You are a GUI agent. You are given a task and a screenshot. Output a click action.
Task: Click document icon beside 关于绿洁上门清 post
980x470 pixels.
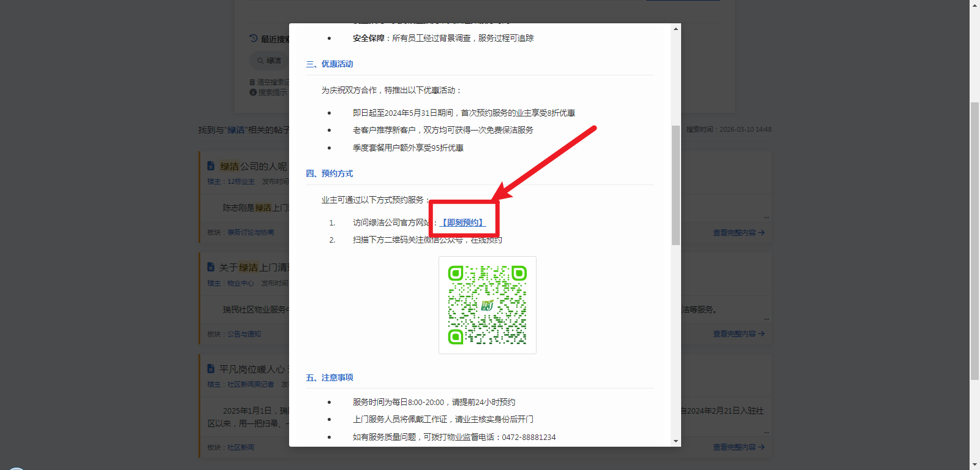click(211, 267)
